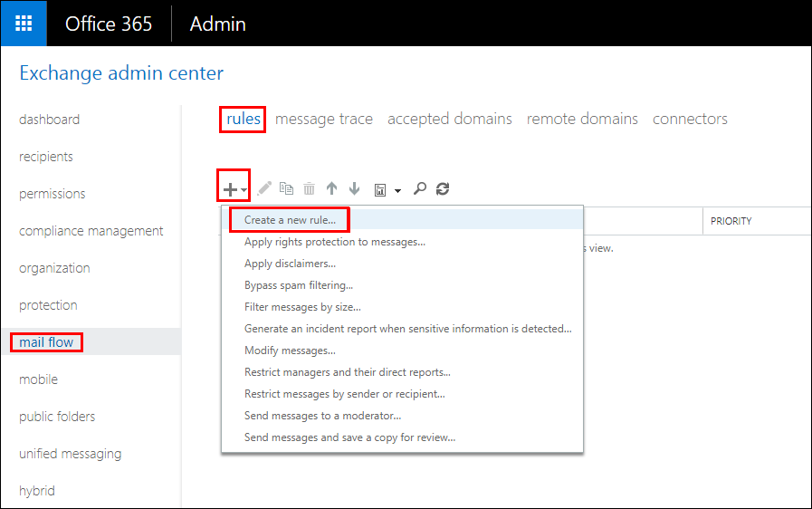Open recipients in the sidebar
Image resolution: width=812 pixels, height=509 pixels.
(x=45, y=157)
